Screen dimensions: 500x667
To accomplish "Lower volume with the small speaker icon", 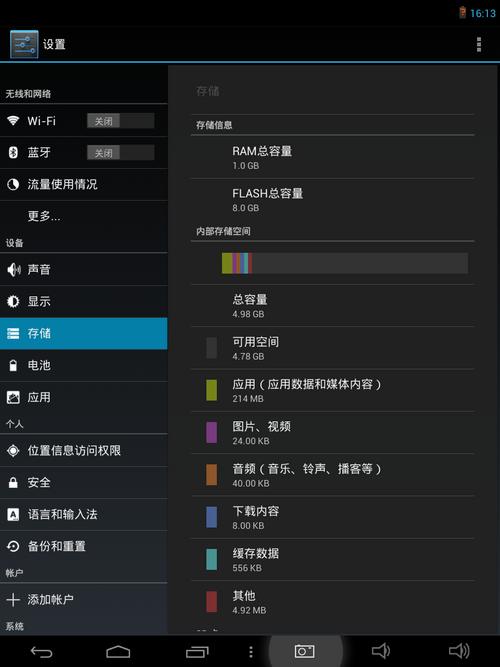I will (381, 651).
